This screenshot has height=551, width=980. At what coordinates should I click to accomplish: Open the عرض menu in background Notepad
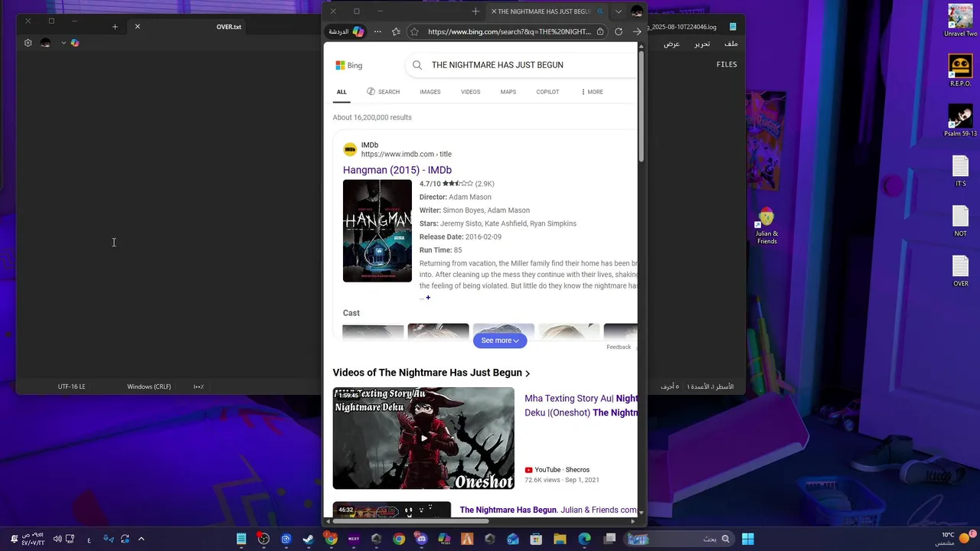tap(671, 44)
